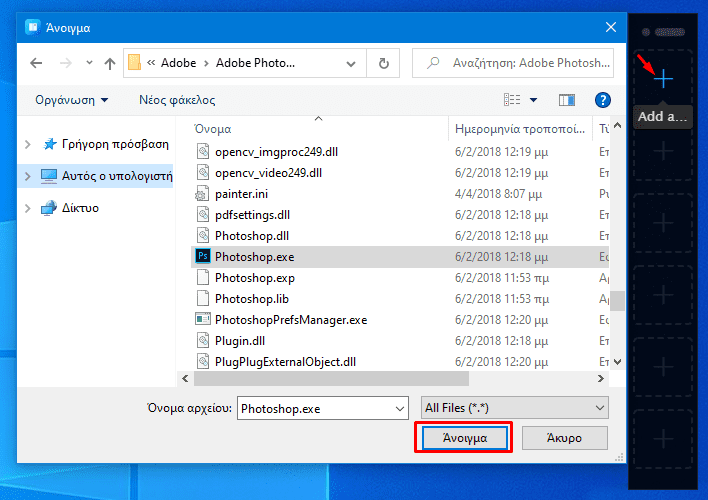This screenshot has width=708, height=500.
Task: Go back with the left arrow
Action: tap(36, 63)
